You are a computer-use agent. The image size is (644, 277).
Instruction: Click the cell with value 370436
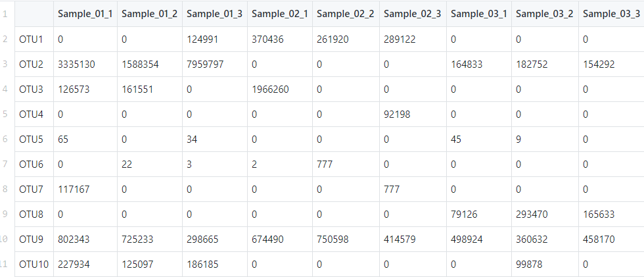[x=280, y=39]
